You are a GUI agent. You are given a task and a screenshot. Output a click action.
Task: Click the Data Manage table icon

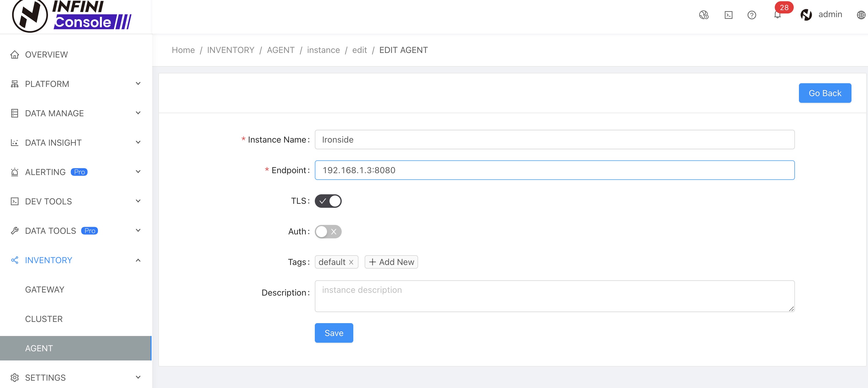(14, 113)
